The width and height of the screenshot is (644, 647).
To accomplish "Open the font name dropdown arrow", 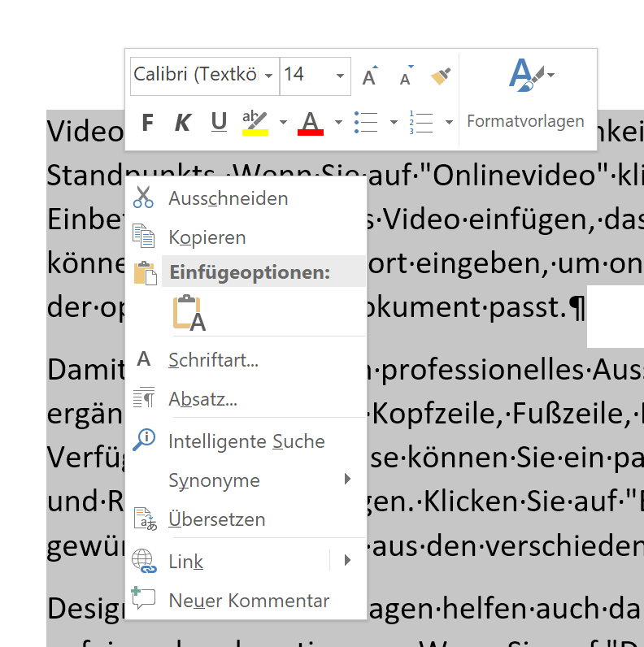I will 269,76.
